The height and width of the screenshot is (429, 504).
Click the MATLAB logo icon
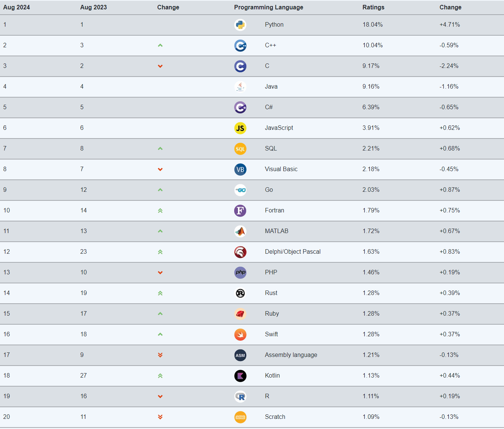coord(240,231)
